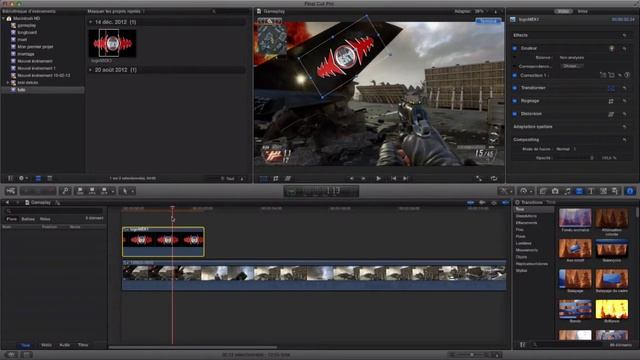Show the Titles browser T icon
This screenshot has width=640, height=360.
pyautogui.click(x=591, y=191)
